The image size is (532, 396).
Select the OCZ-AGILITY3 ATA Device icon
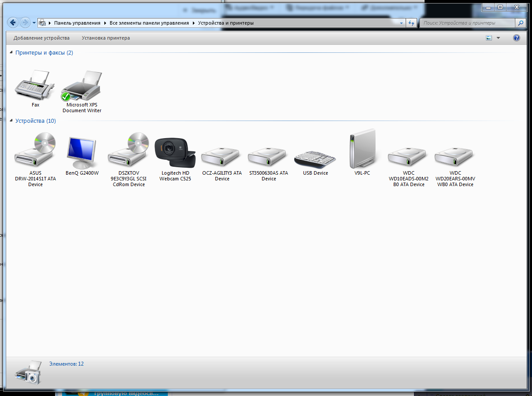pyautogui.click(x=222, y=157)
